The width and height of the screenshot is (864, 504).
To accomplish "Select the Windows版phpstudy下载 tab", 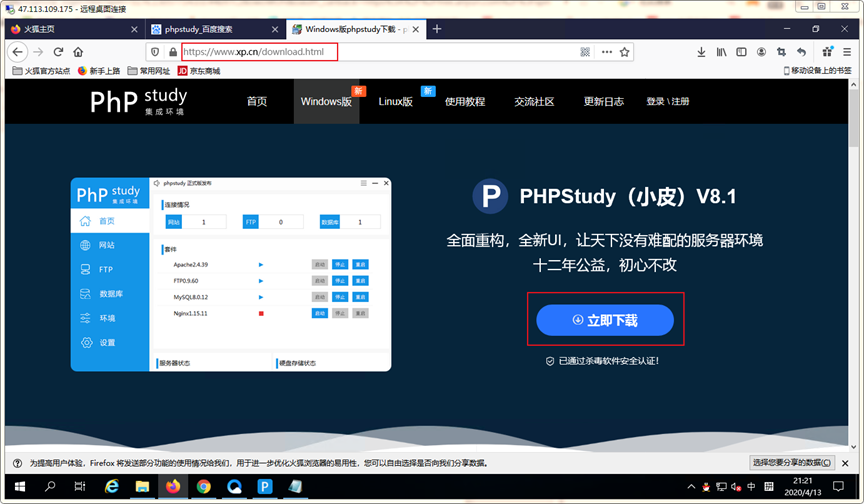I will (x=356, y=29).
